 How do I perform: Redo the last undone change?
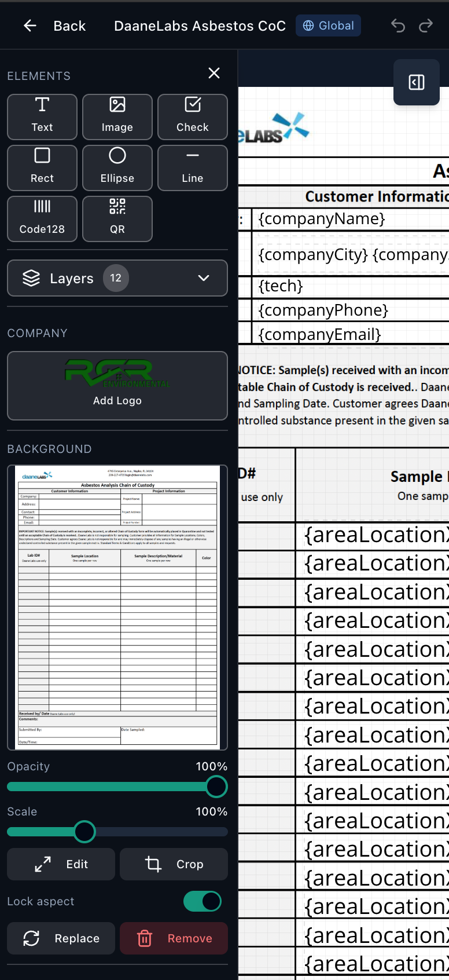coord(426,25)
